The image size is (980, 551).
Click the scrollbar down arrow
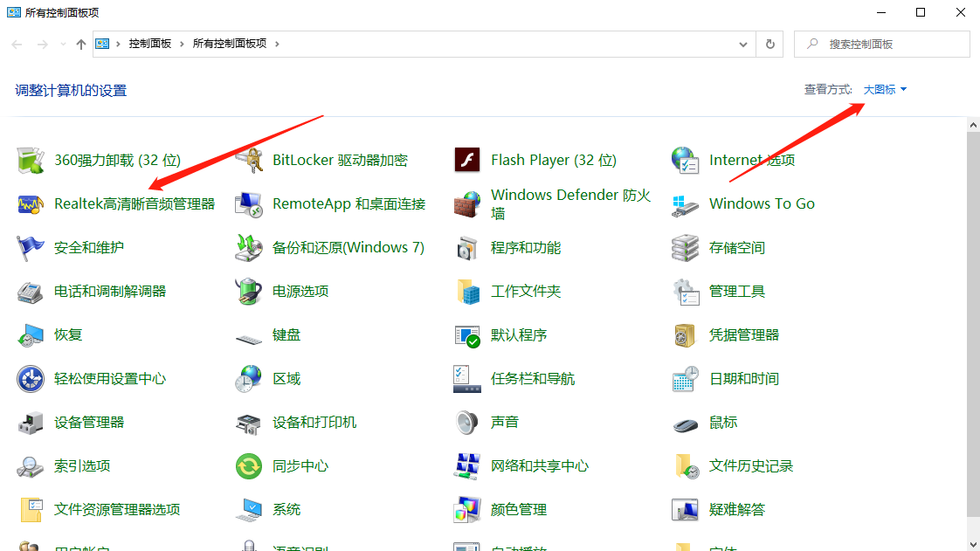[973, 544]
